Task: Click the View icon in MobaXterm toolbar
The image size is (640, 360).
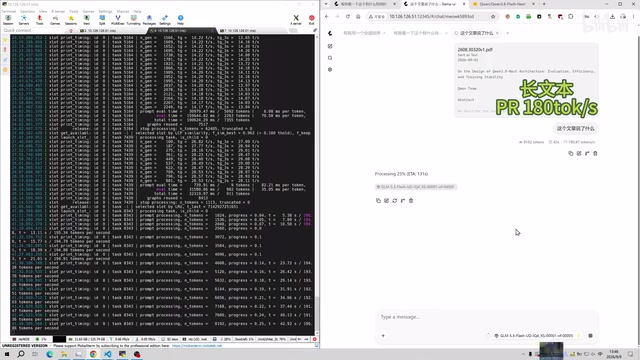Action: [87, 20]
